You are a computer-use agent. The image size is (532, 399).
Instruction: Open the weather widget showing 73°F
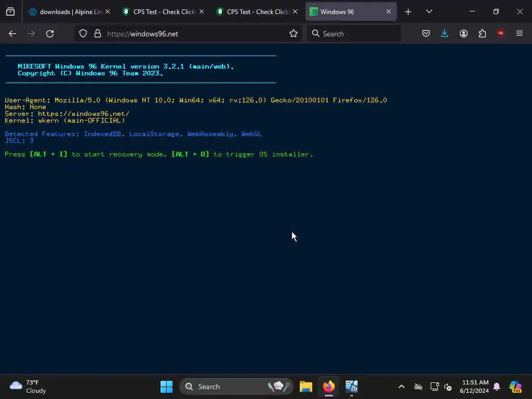tap(28, 387)
